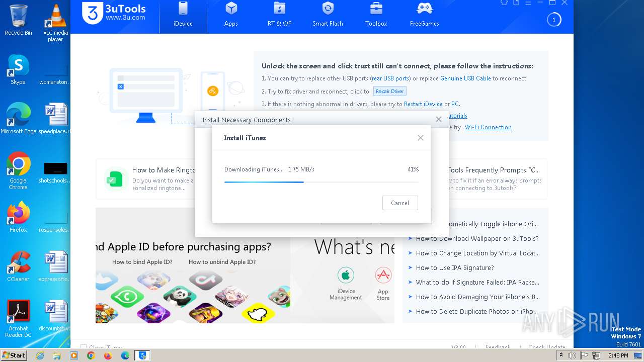This screenshot has width=644, height=362.
Task: Open the RT & WP tab
Action: coord(280,15)
